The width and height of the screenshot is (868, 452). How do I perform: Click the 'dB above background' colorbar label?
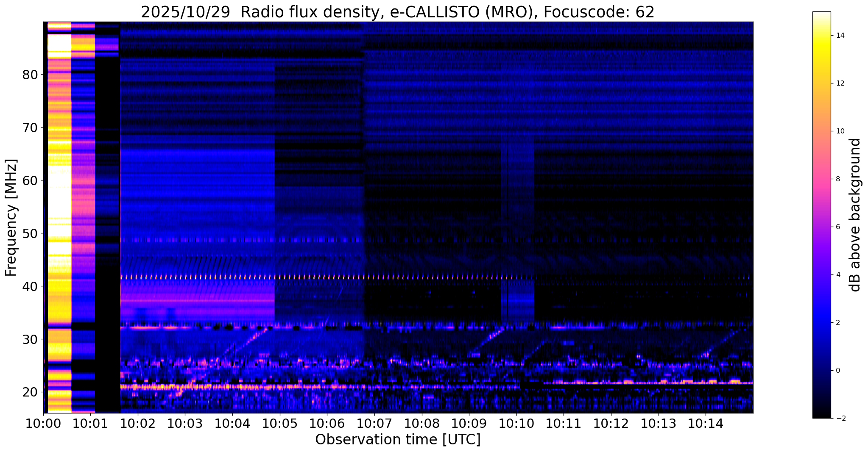click(855, 215)
